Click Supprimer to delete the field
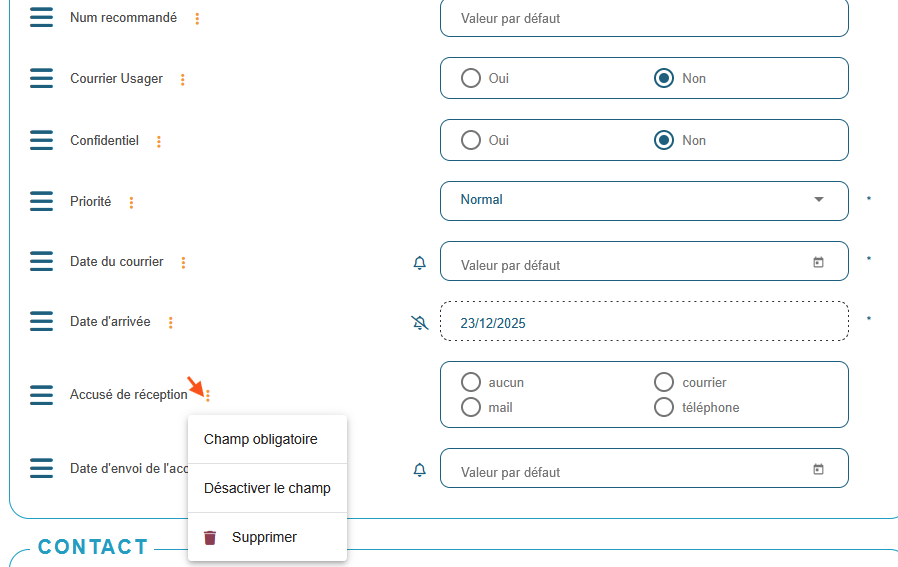The width and height of the screenshot is (898, 567). pos(264,537)
